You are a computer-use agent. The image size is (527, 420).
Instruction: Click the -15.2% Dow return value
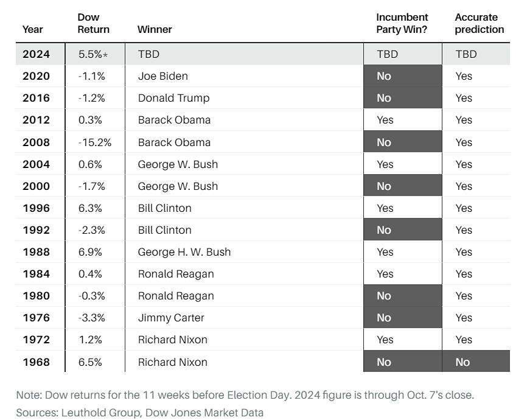pyautogui.click(x=94, y=142)
